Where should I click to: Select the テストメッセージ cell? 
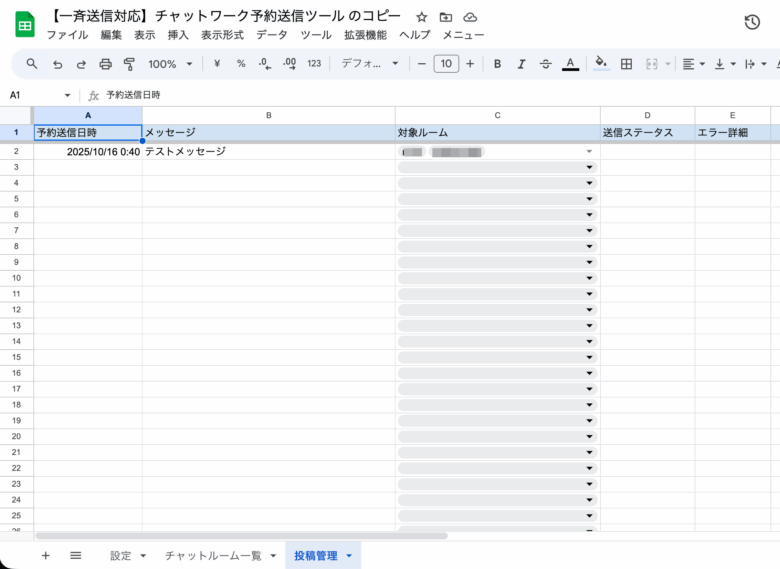[268, 152]
